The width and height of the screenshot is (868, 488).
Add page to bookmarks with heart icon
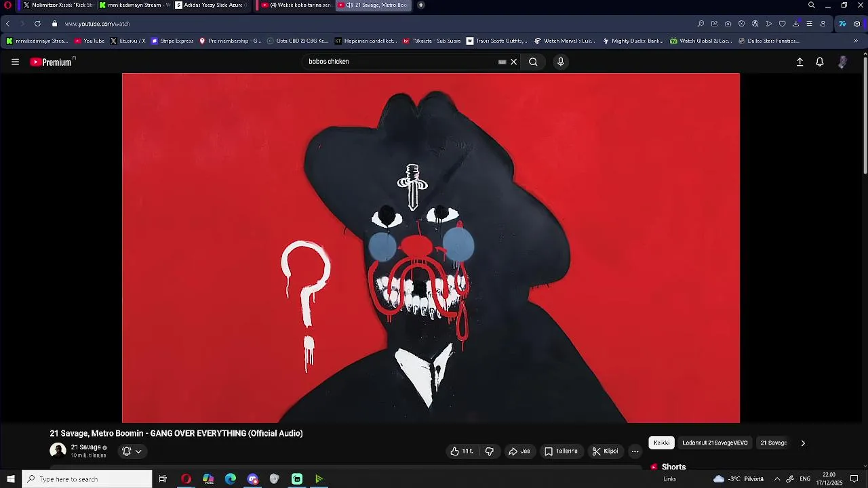[782, 24]
